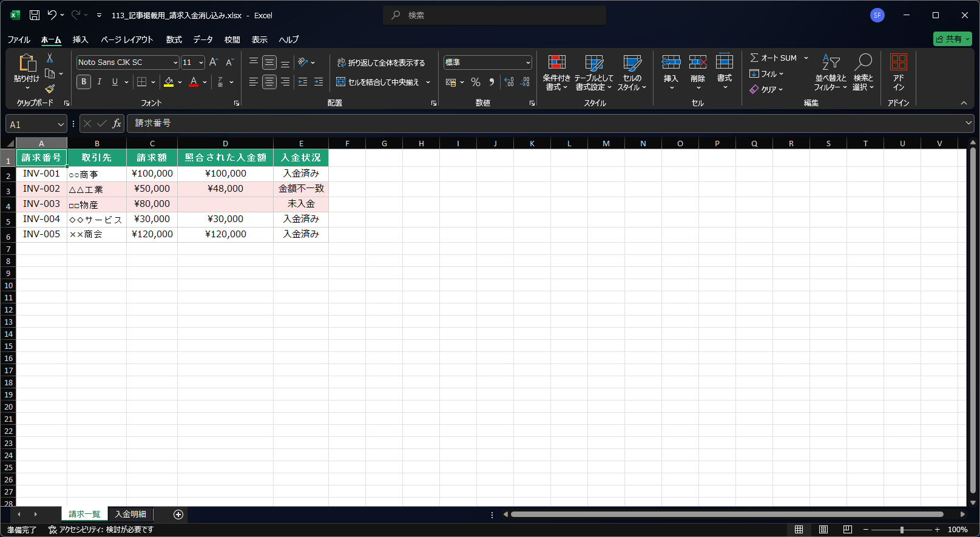
Task: Click the text orientation icon
Action: (x=303, y=62)
